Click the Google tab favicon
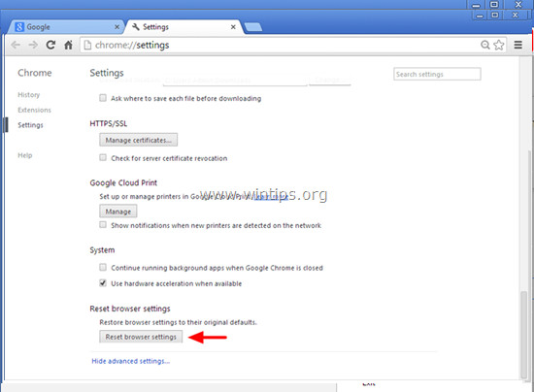The height and width of the screenshot is (392, 534). pos(19,27)
